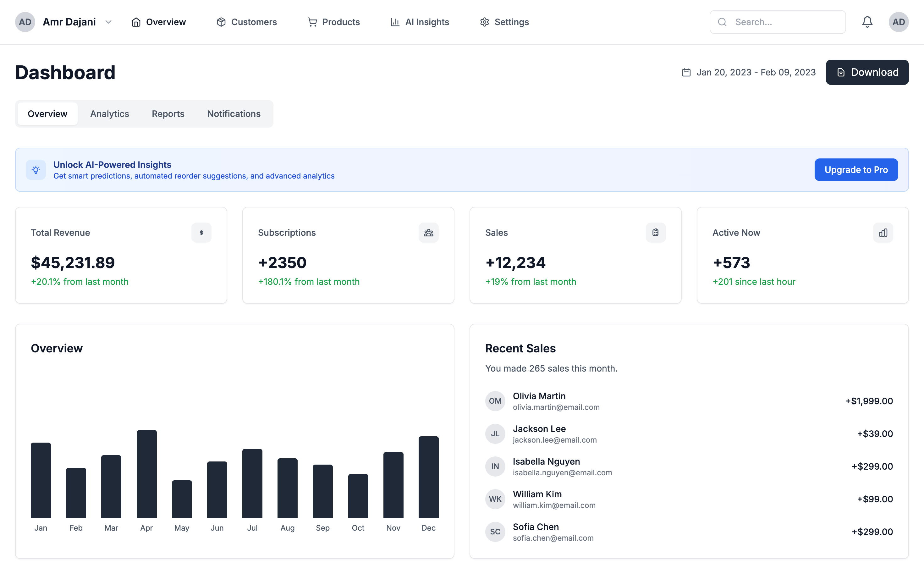Image resolution: width=924 pixels, height=574 pixels.
Task: Click the lightbulb icon in the AI banner
Action: 35,170
